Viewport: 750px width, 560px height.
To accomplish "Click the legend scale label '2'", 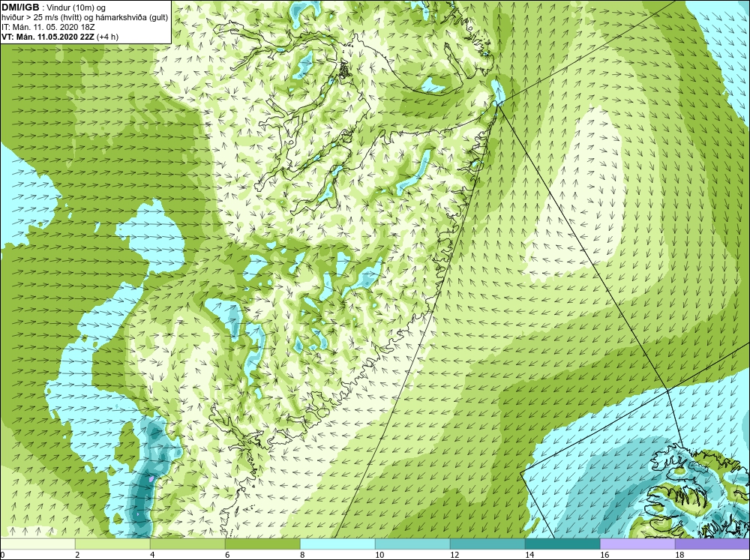I will pyautogui.click(x=77, y=555).
